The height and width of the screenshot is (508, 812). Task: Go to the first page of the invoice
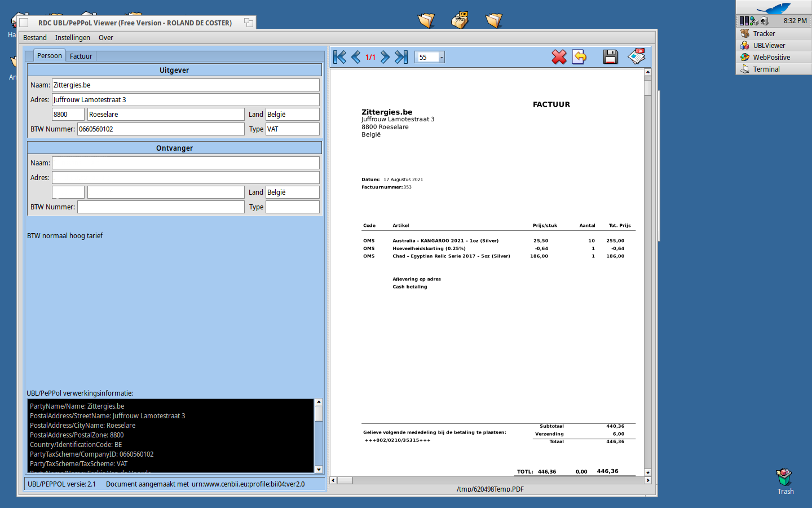(339, 57)
